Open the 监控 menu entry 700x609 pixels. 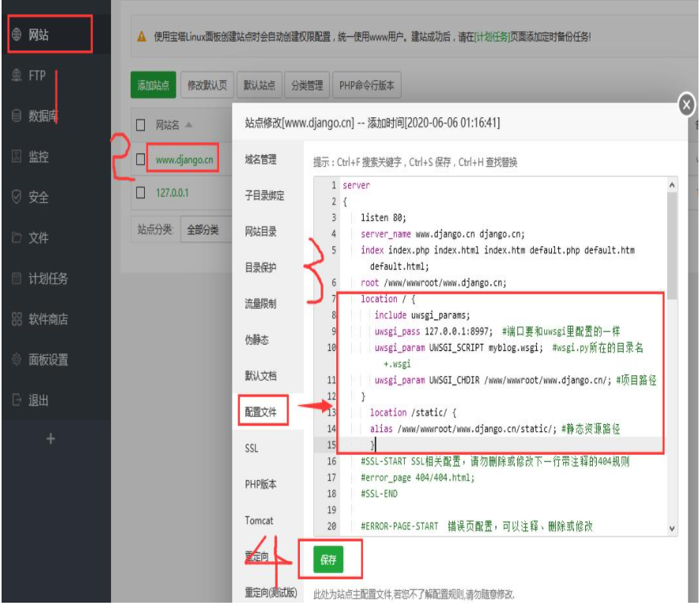[39, 157]
